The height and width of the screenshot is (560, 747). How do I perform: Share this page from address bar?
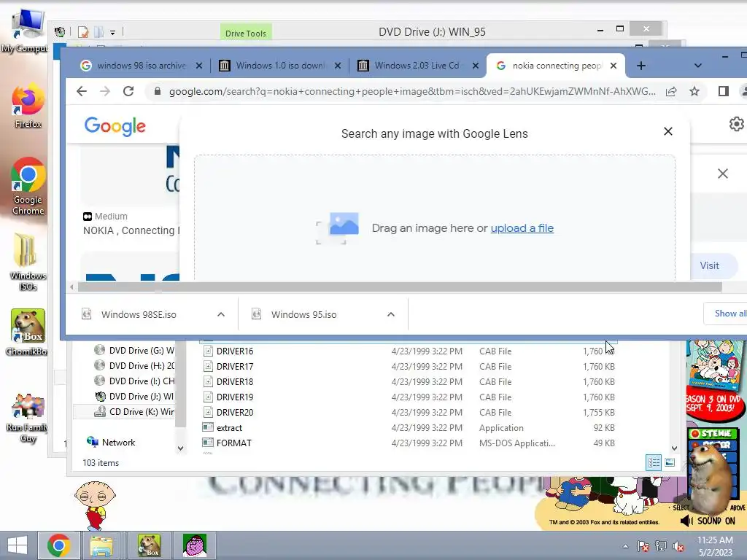click(671, 91)
